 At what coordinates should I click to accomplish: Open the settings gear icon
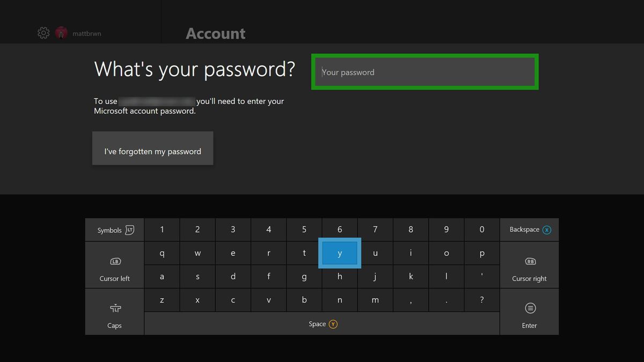[43, 33]
